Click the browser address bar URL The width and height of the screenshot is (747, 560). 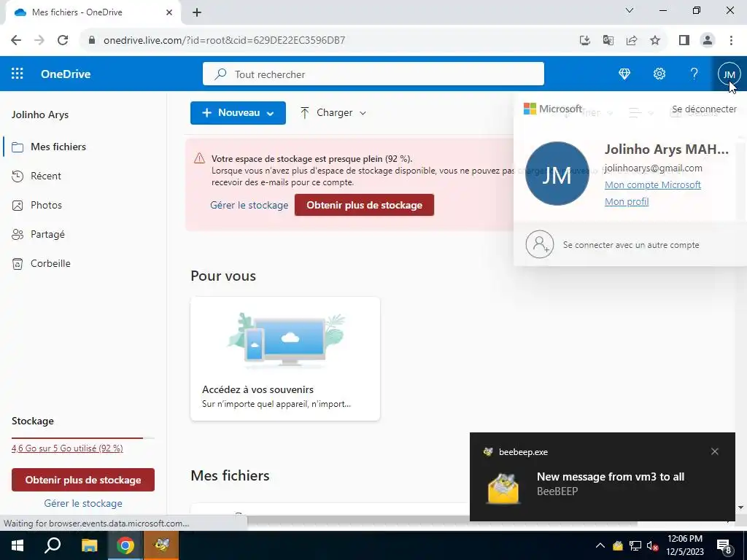coord(224,40)
